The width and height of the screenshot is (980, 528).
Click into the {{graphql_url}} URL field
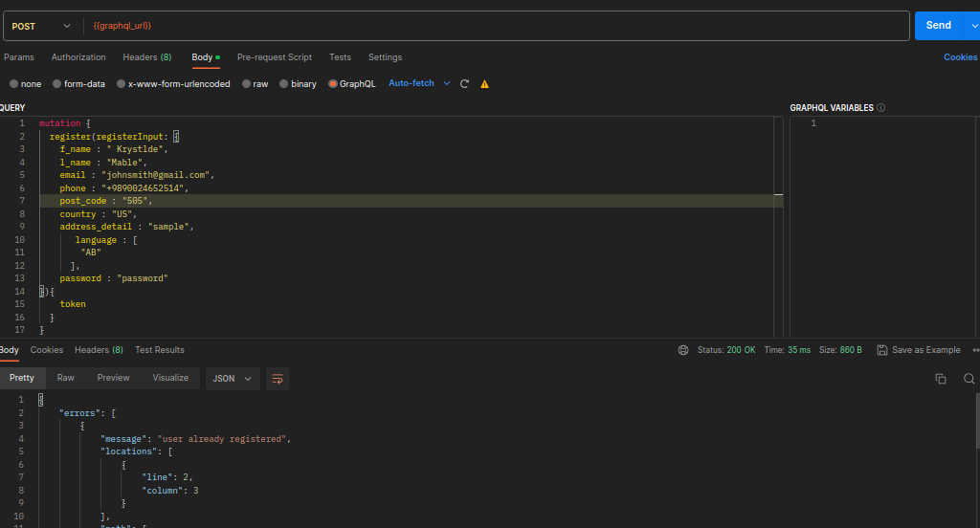click(497, 26)
